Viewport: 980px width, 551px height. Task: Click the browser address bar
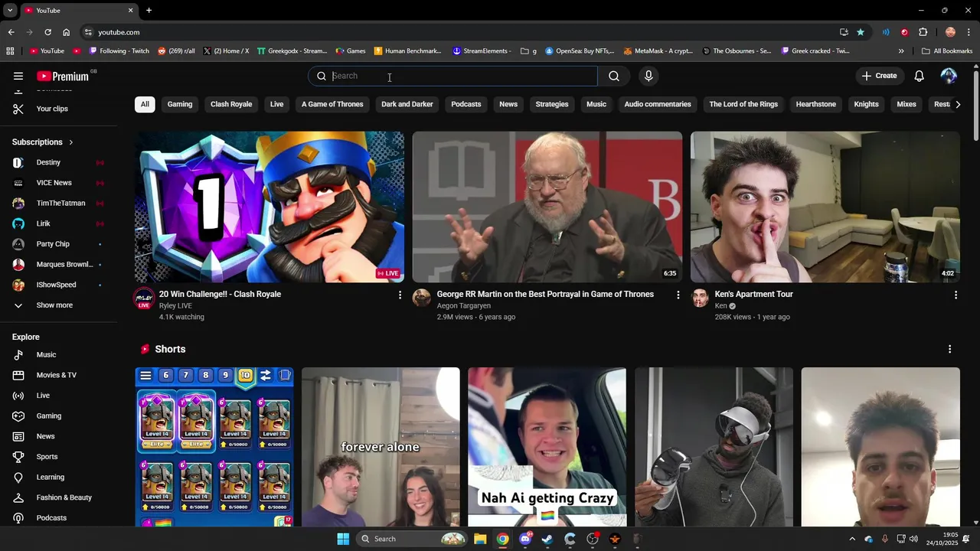pos(459,32)
